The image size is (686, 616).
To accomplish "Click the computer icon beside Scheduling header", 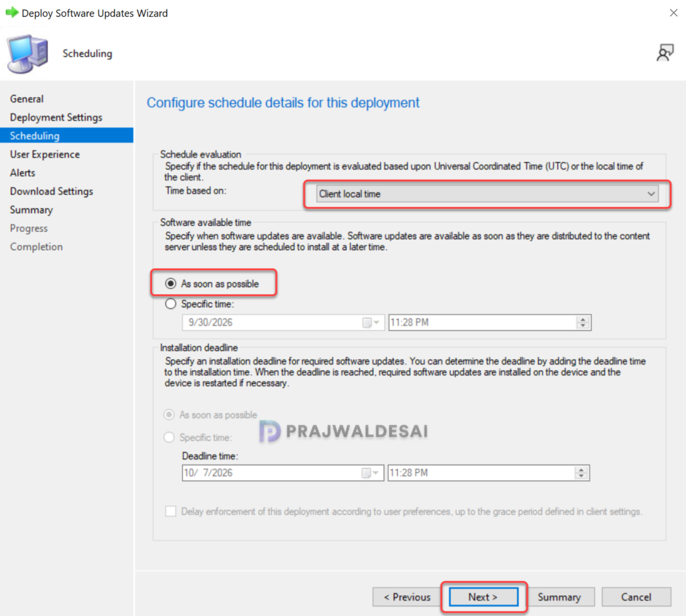I will coord(27,54).
